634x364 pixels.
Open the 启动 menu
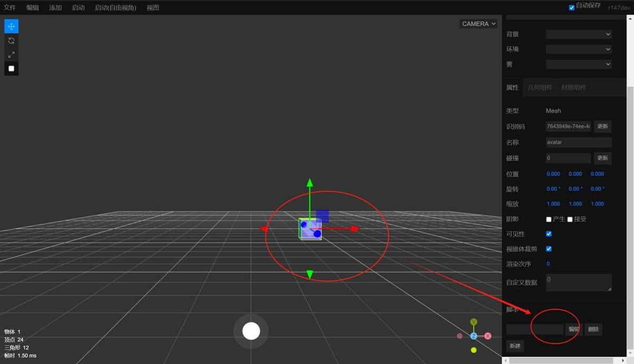pos(78,7)
